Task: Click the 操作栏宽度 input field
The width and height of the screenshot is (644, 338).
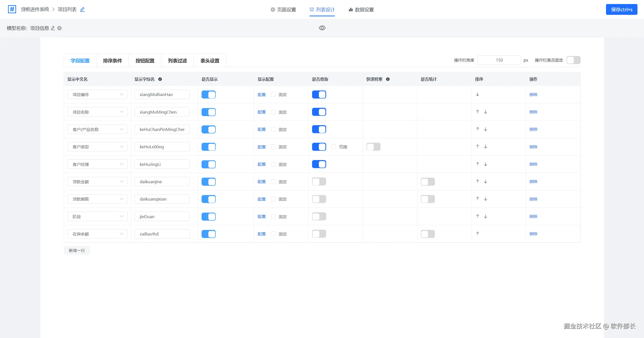Action: pyautogui.click(x=499, y=60)
